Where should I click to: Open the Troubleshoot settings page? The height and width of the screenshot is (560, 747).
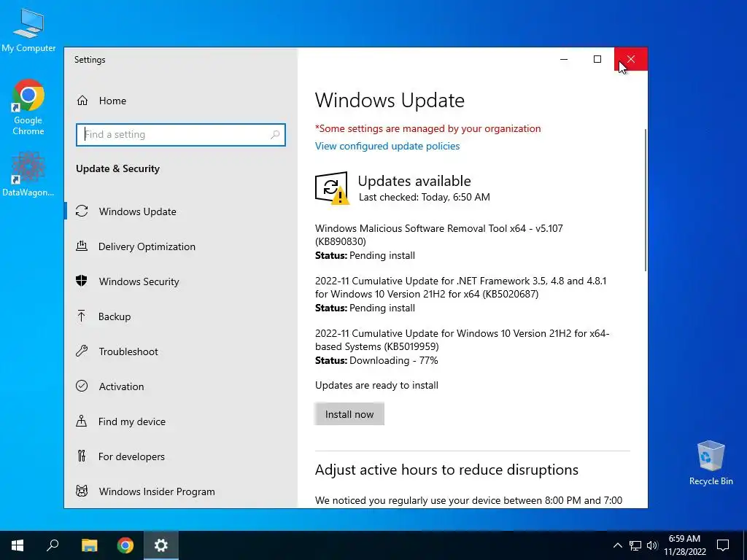click(x=181, y=351)
